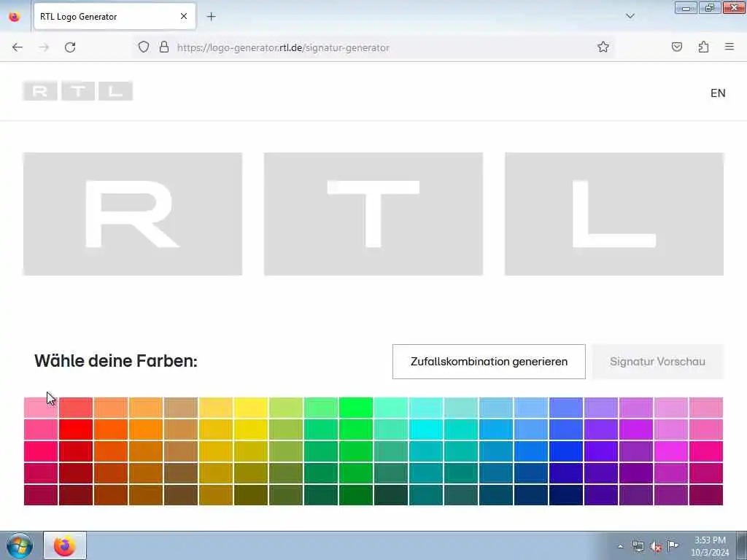Pick the bright green swatch in top row
Image resolution: width=747 pixels, height=560 pixels.
[356, 408]
